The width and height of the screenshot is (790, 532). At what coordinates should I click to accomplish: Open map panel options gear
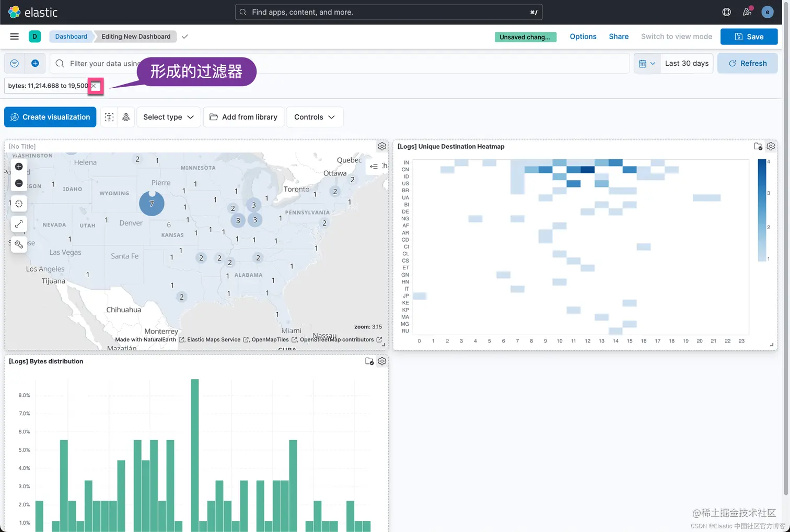(382, 147)
